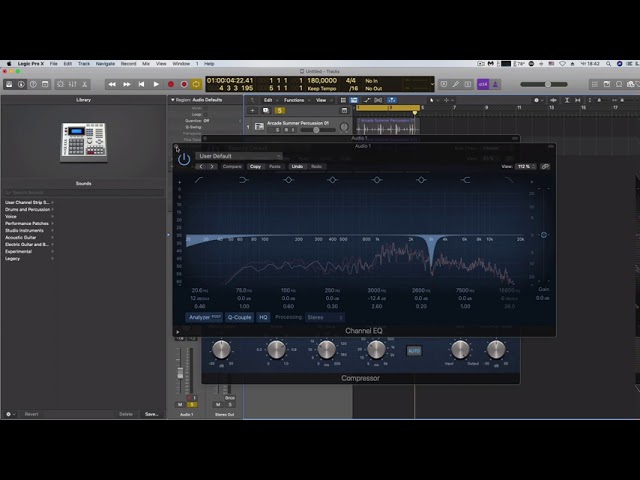Adjust the Channel EQ master Gain slider
The width and height of the screenshot is (640, 480).
click(x=544, y=235)
